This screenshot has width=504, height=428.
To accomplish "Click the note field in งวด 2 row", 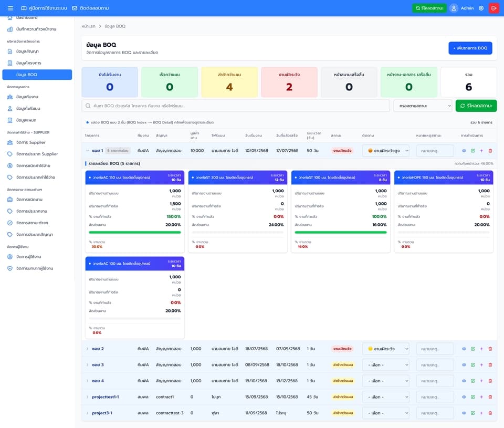I will [x=435, y=349].
